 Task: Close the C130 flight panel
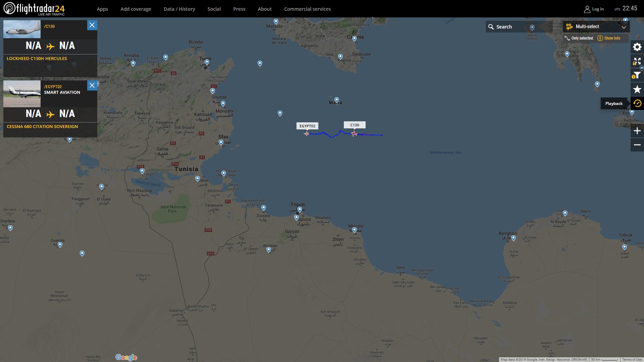click(x=92, y=25)
